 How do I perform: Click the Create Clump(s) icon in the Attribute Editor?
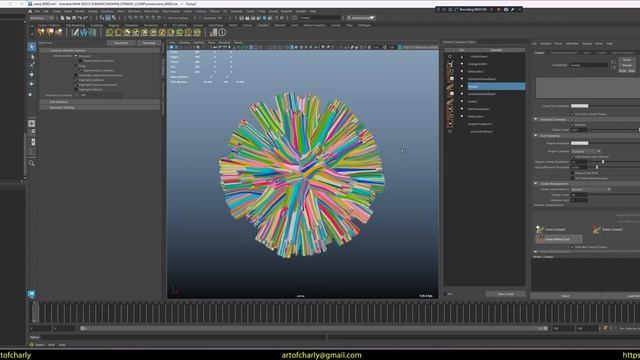click(540, 229)
